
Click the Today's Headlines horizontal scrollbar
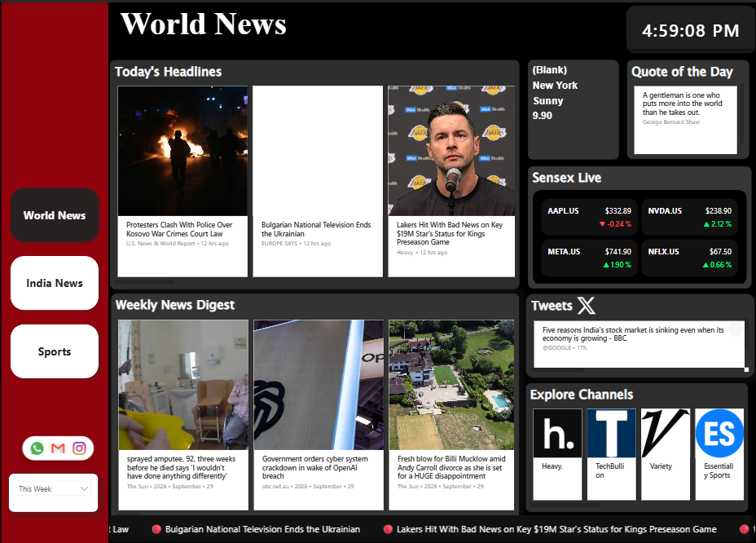pos(145,281)
